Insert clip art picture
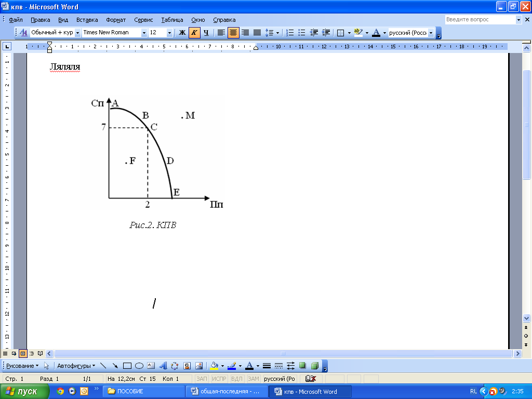The image size is (532, 399). pos(187,366)
